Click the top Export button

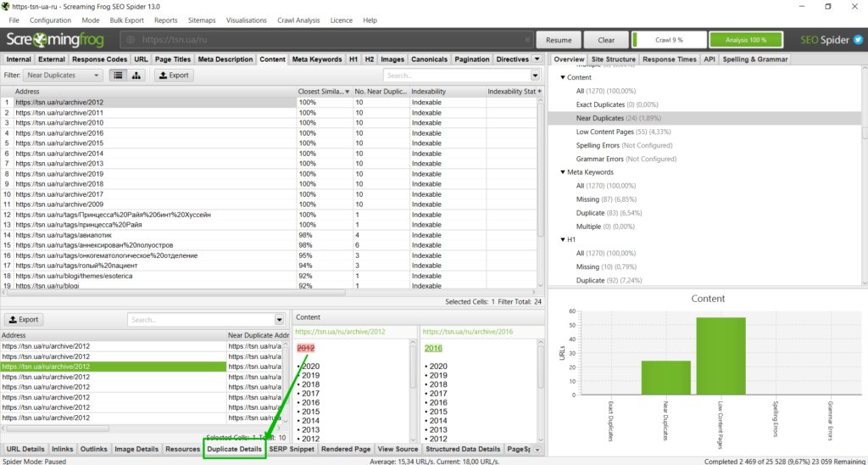pos(174,76)
